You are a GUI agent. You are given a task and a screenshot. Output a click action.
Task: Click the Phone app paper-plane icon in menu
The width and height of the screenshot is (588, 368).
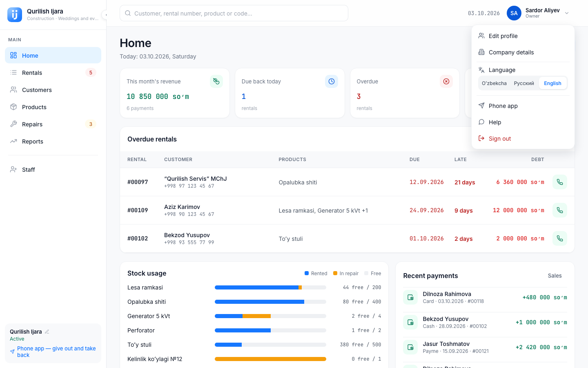(x=481, y=105)
